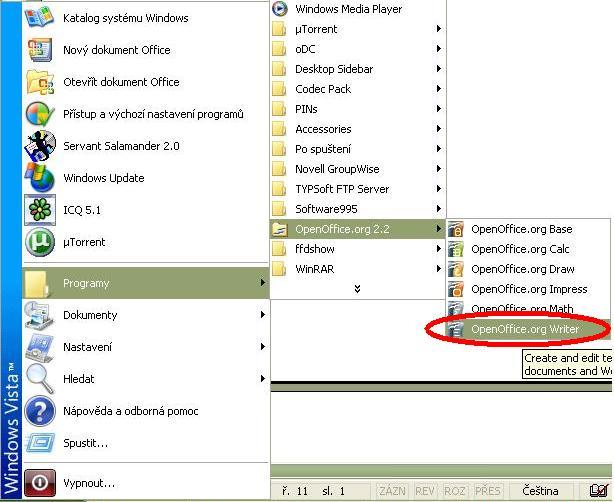The width and height of the screenshot is (614, 502).
Task: Click the 'Windows Media Player' label
Action: point(349,9)
